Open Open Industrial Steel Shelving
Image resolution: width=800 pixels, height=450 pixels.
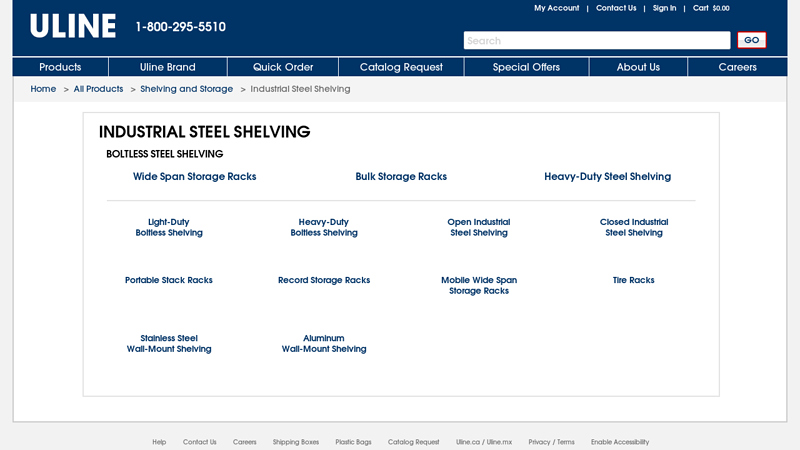(479, 227)
